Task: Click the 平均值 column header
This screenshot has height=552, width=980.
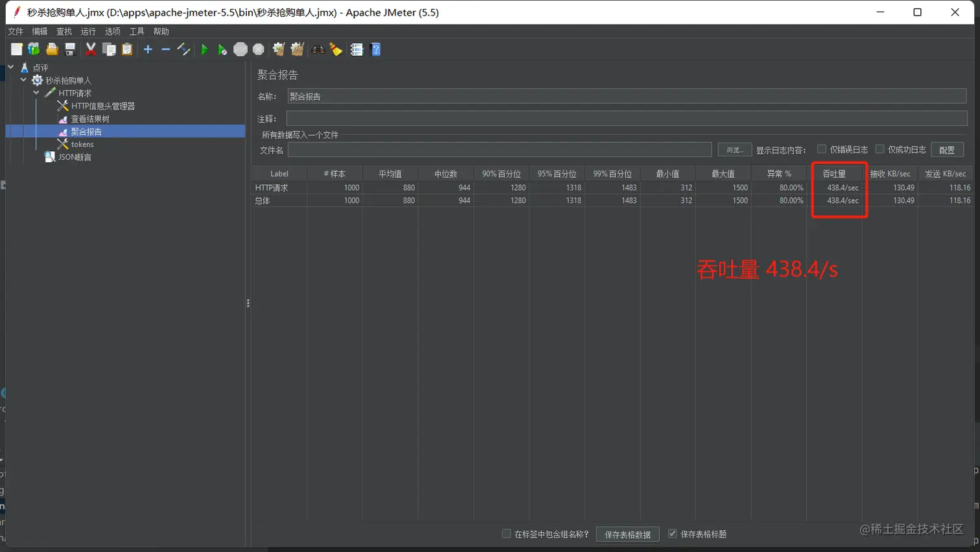Action: pyautogui.click(x=390, y=174)
